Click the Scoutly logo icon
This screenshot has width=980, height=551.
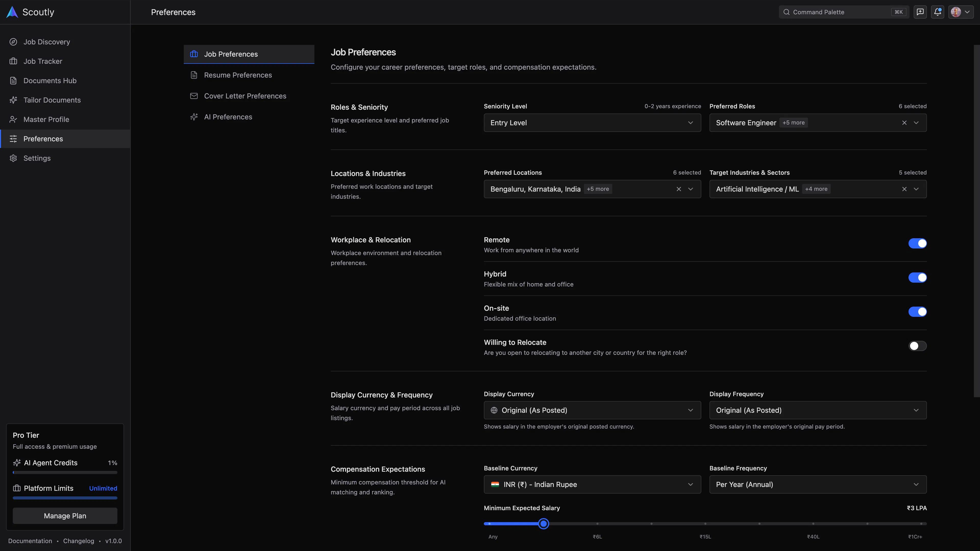click(12, 12)
